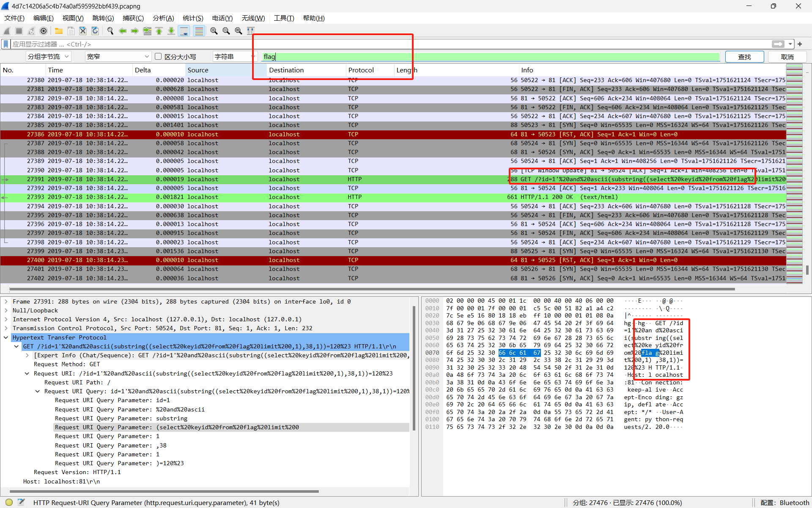The width and height of the screenshot is (812, 508).
Task: Toggle auto-scroll during live capture icon
Action: tap(184, 31)
